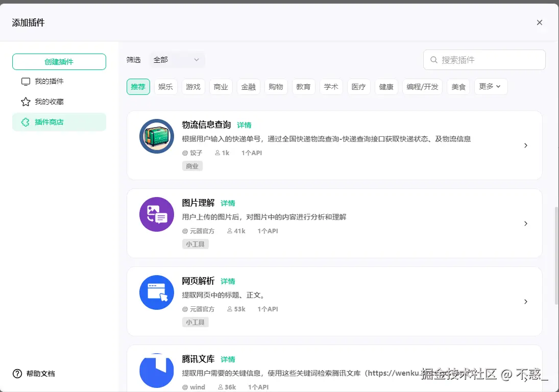Select the 医疗 category filter
The width and height of the screenshot is (559, 392).
pos(359,86)
